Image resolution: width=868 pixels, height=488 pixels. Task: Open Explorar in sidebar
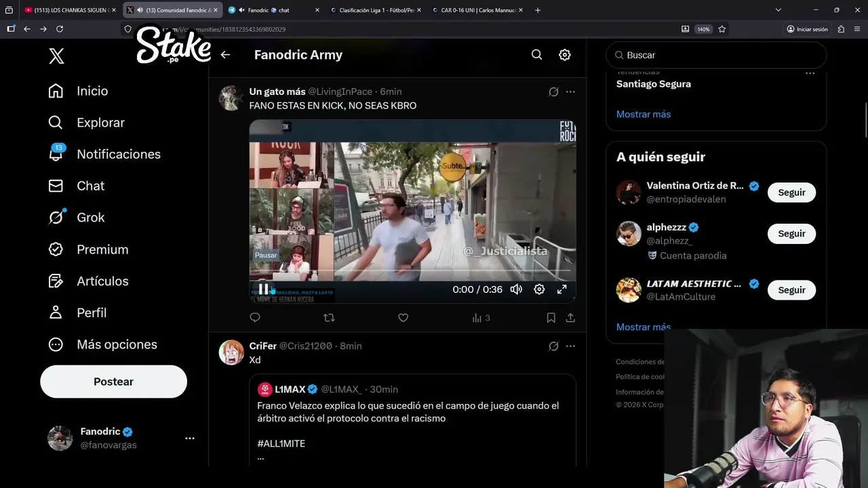(x=86, y=123)
